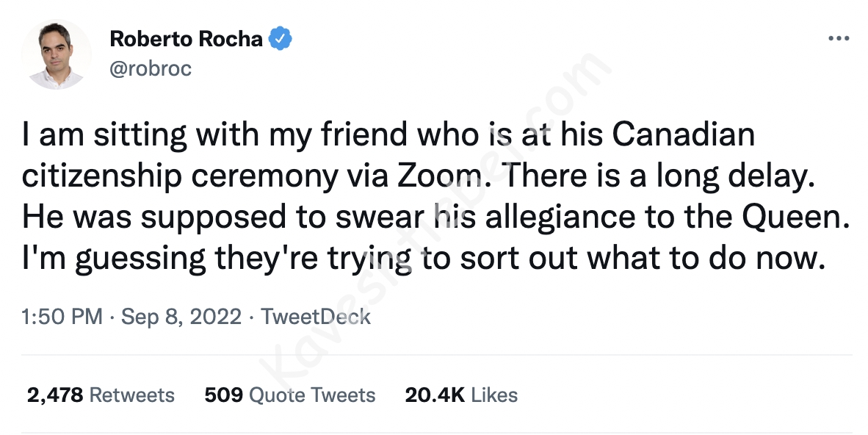Open the @robroc handle link

151,68
